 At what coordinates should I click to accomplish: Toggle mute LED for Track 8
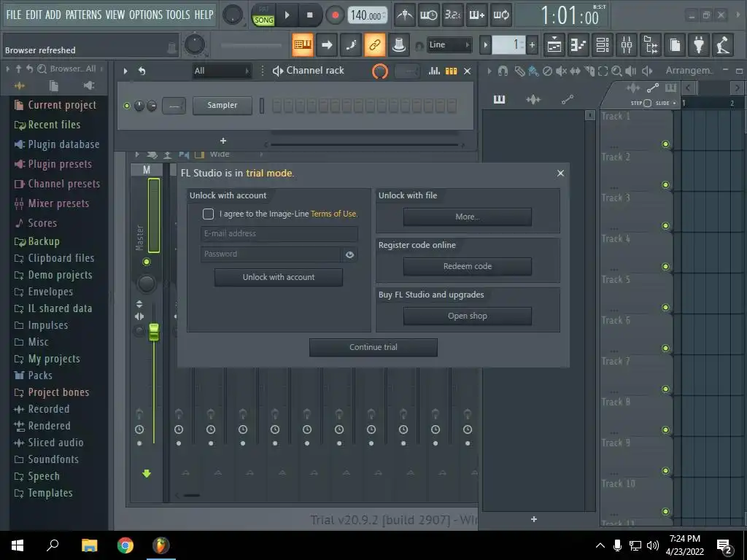[665, 430]
